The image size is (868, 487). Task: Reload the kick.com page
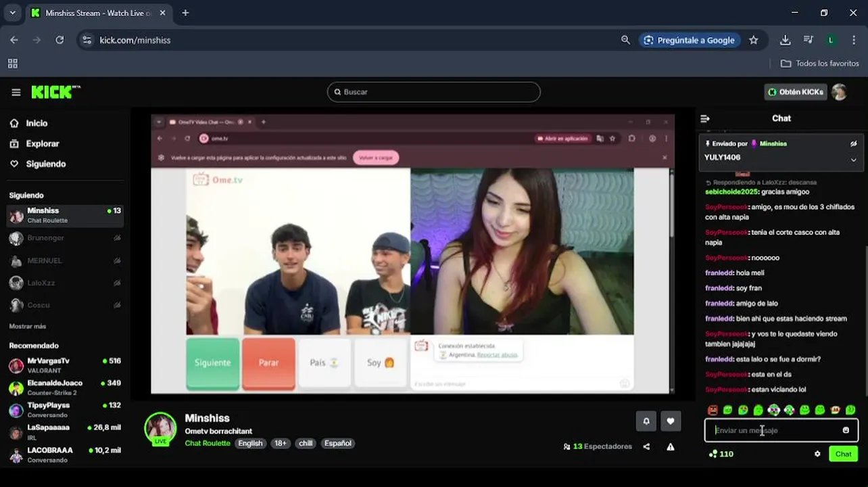[59, 40]
